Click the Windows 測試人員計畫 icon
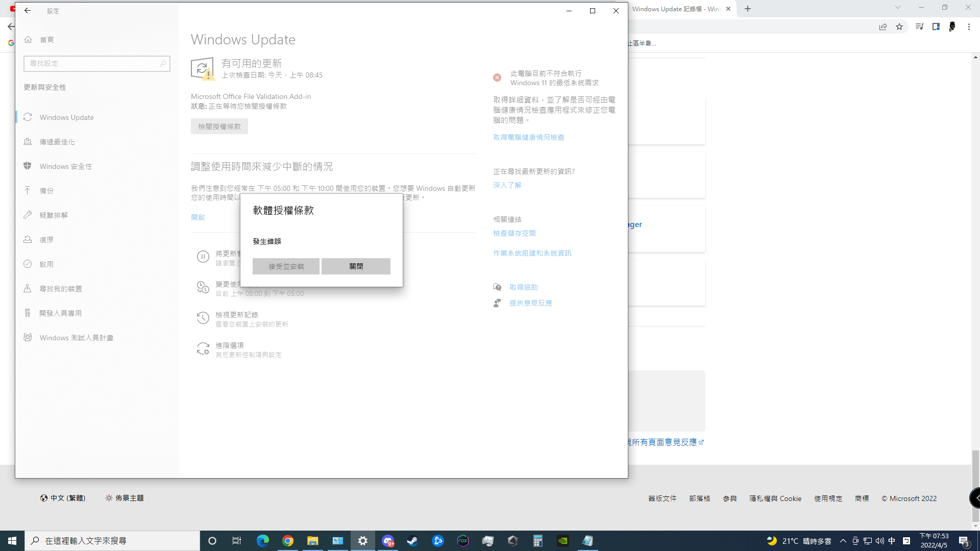 click(x=28, y=337)
